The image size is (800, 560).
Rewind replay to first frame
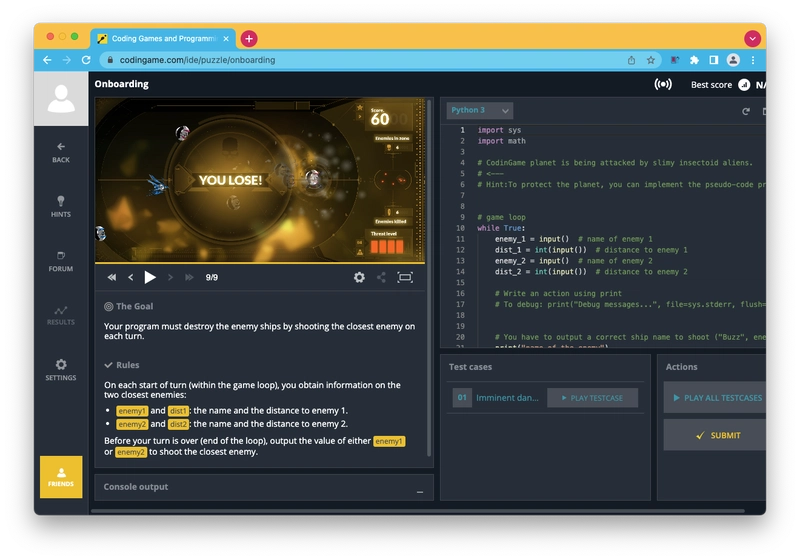[x=112, y=277]
